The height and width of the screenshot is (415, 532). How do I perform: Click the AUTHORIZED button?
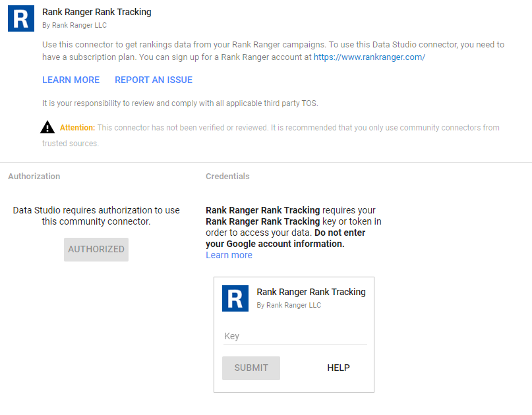point(96,249)
